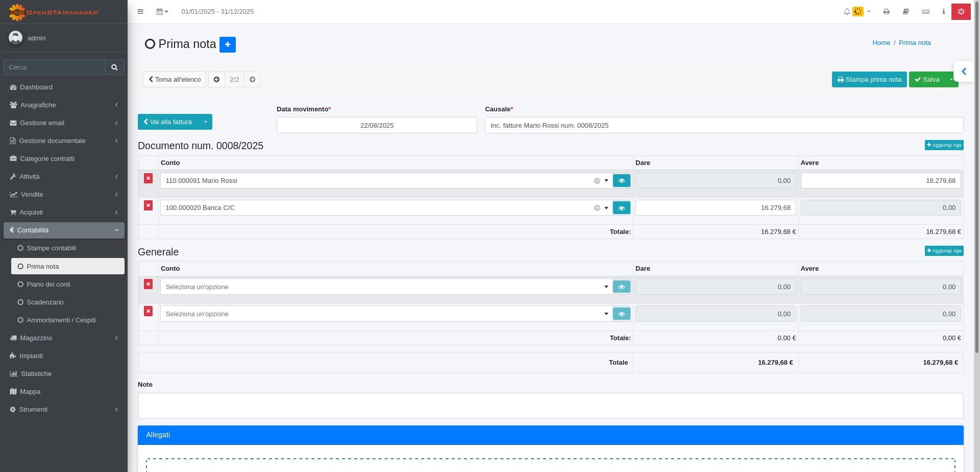This screenshot has width=980, height=472.
Task: Remove the Banca C/C row
Action: [148, 205]
